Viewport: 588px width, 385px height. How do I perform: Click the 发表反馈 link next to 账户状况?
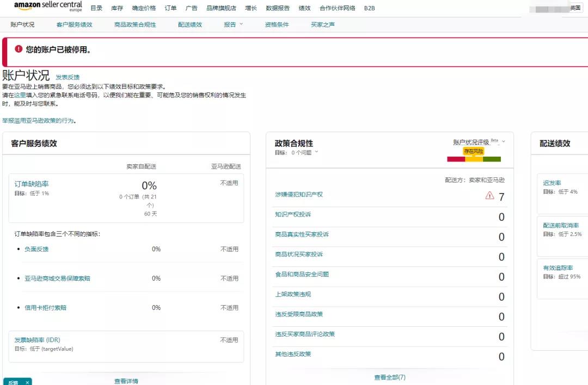pos(67,77)
